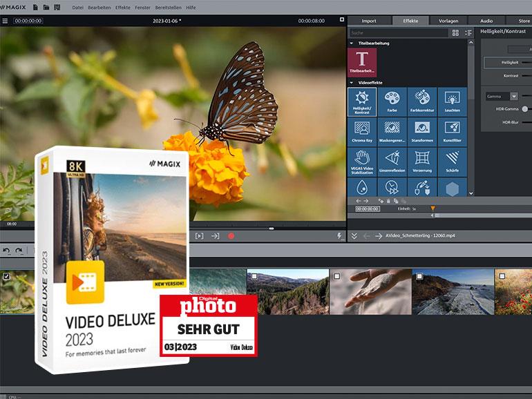The width and height of the screenshot is (532, 399).
Task: Select VEGAS Video Stabilization effect
Action: 362,162
